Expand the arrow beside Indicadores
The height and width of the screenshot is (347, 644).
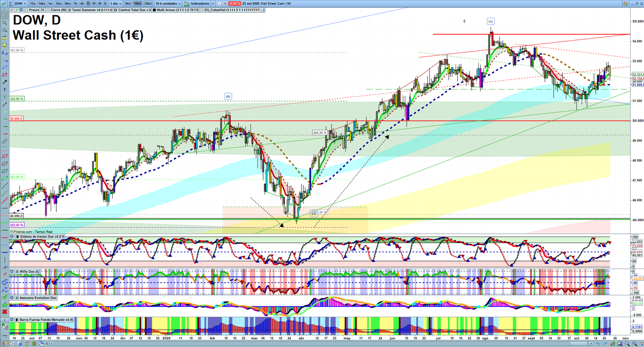click(212, 4)
